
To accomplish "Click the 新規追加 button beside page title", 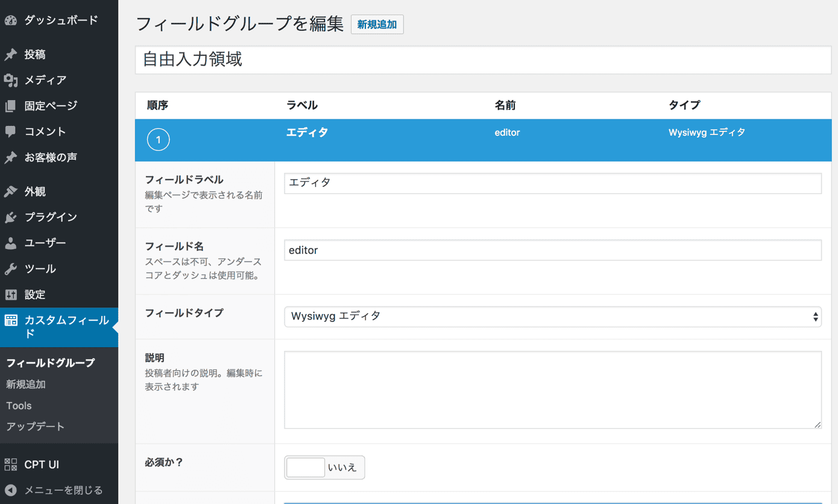I will (377, 25).
